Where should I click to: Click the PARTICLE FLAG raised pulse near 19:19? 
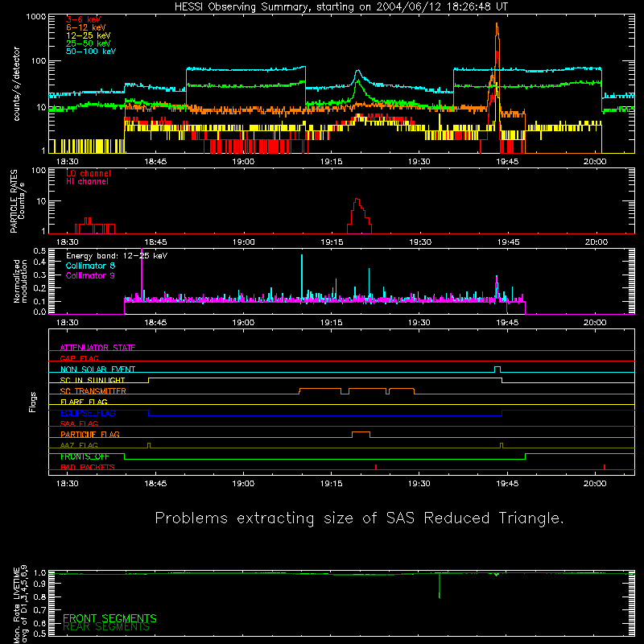tap(361, 434)
